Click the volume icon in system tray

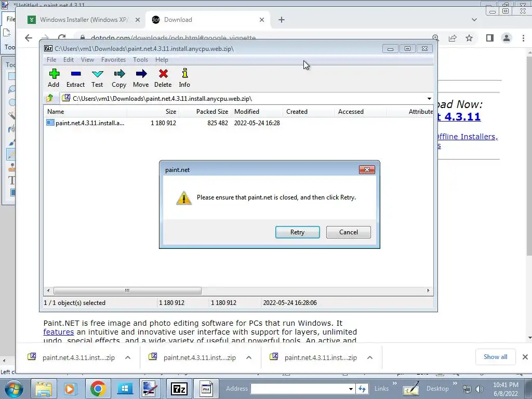pyautogui.click(x=480, y=389)
